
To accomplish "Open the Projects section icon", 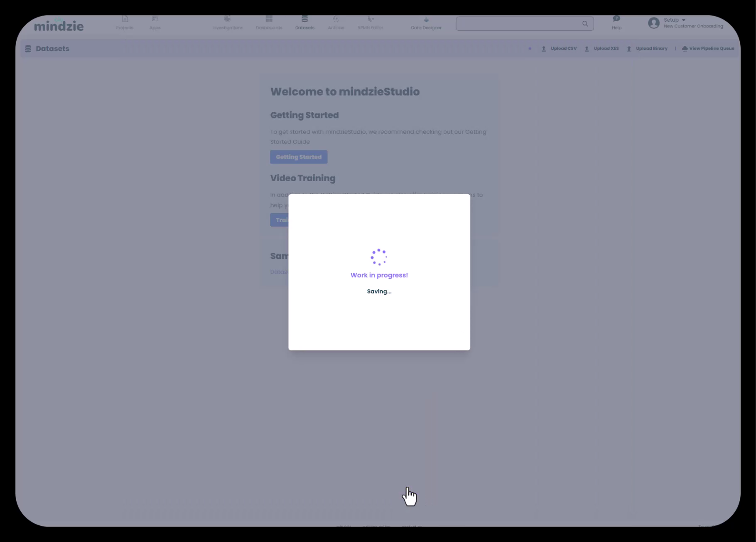I will 125,19.
